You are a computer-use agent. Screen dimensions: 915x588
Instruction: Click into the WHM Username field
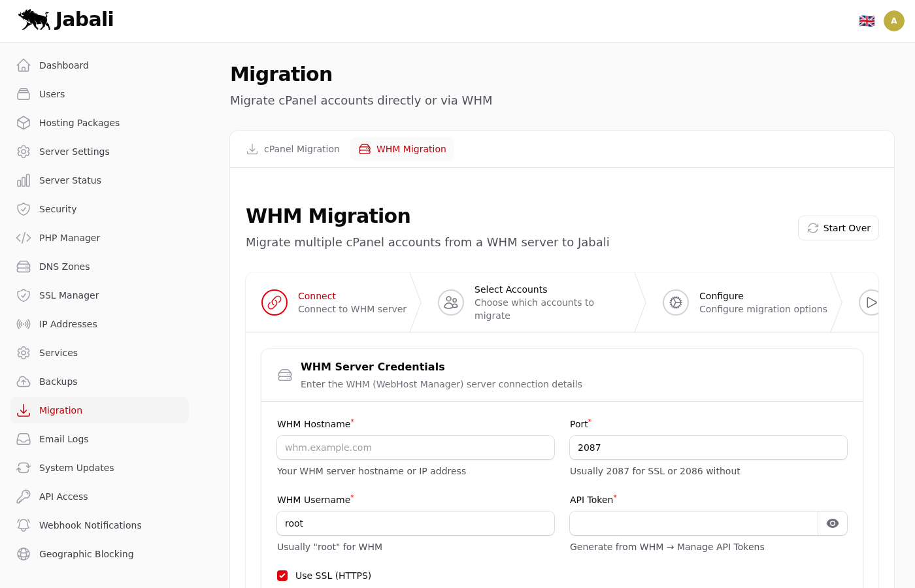tap(416, 523)
